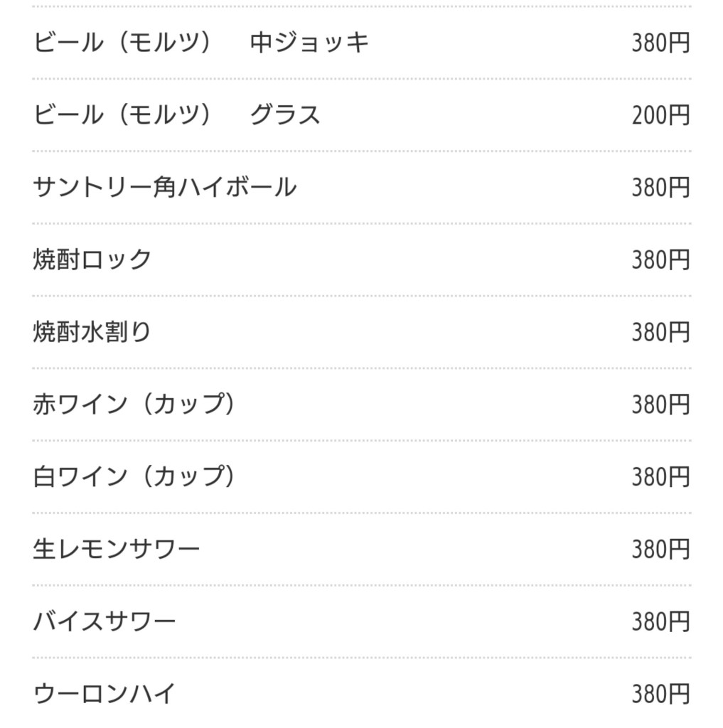This screenshot has height=728, width=723.
Task: Tap the ビール（モルツ）中ジョッキ menu item
Action: [x=201, y=43]
